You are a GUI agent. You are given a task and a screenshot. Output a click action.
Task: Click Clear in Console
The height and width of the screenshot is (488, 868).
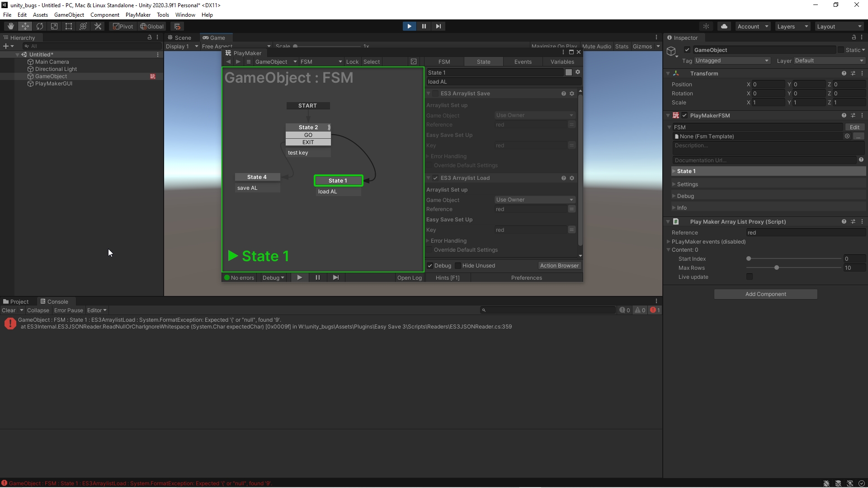pyautogui.click(x=9, y=310)
